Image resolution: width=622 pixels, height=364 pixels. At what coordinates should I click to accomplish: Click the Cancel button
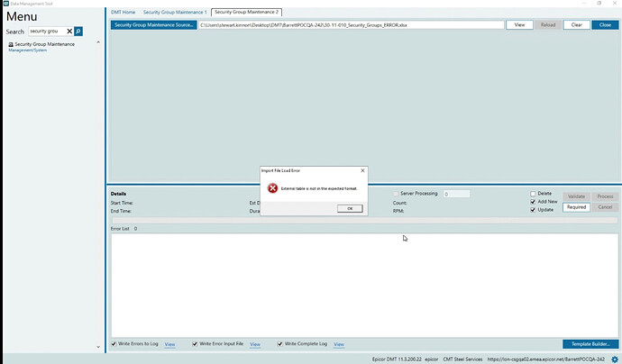pos(606,207)
